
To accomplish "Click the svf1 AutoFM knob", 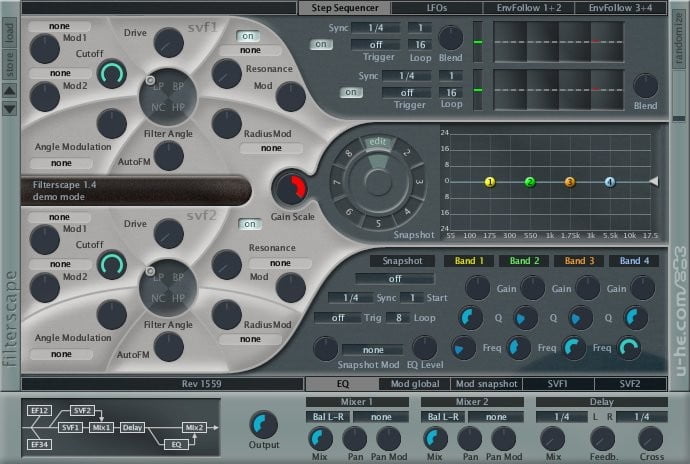I will tap(169, 156).
